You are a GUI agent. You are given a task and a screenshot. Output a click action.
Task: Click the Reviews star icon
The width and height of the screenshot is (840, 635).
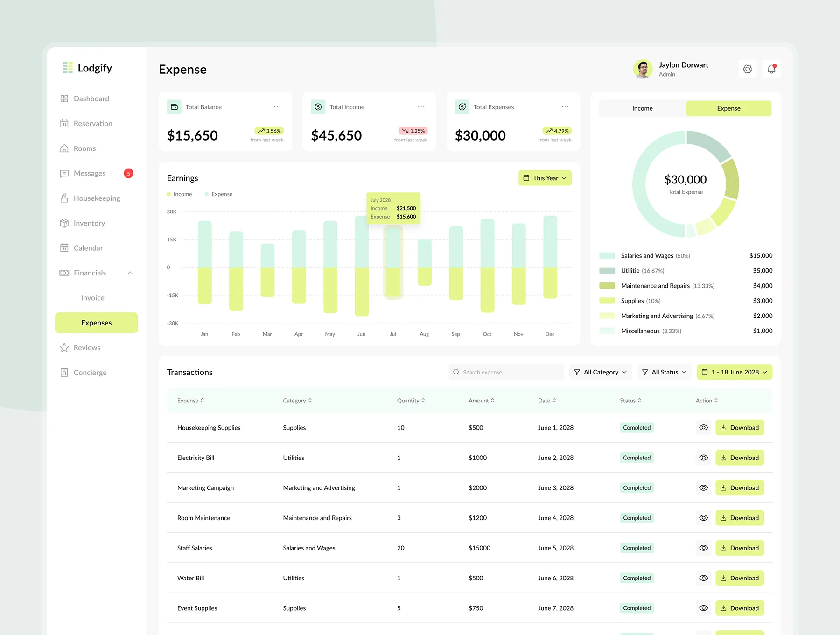pyautogui.click(x=64, y=347)
